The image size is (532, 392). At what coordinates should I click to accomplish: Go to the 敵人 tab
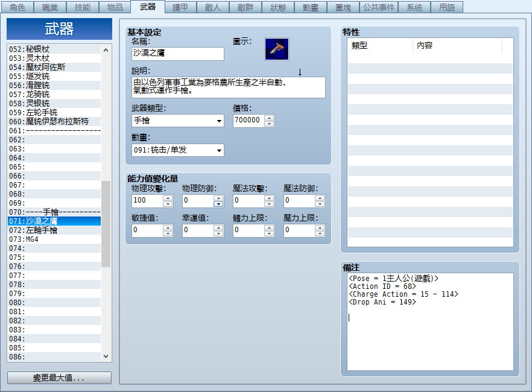click(x=213, y=7)
